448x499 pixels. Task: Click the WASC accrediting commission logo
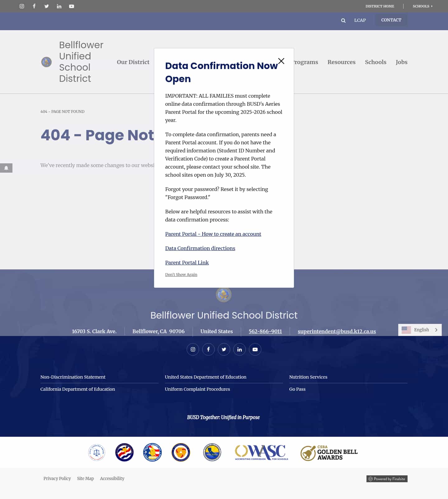(261, 452)
